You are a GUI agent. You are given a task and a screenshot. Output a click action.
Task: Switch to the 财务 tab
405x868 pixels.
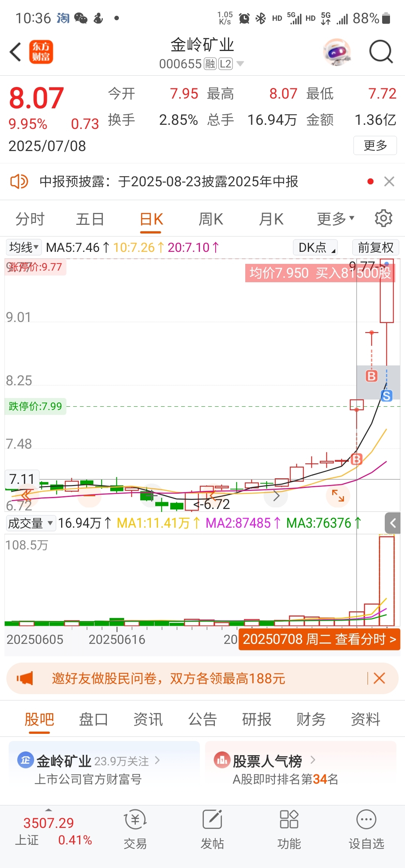[311, 720]
